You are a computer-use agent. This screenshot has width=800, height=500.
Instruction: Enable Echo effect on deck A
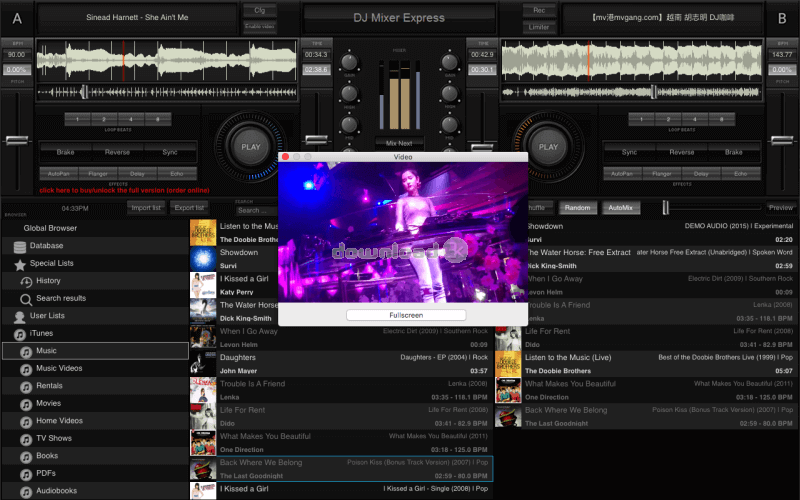(177, 173)
